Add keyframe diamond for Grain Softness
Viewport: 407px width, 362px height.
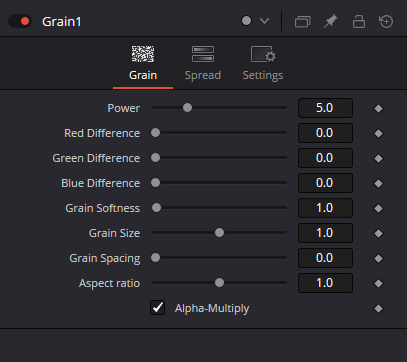(378, 208)
